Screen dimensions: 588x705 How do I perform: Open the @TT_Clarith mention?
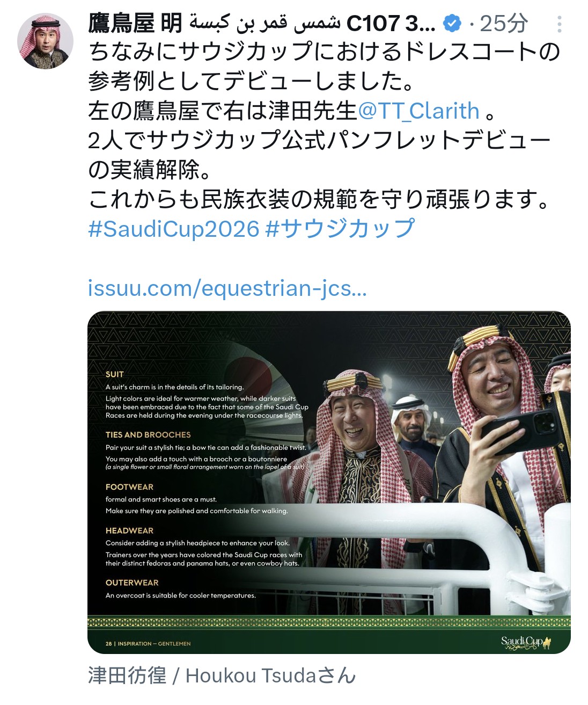(418, 111)
